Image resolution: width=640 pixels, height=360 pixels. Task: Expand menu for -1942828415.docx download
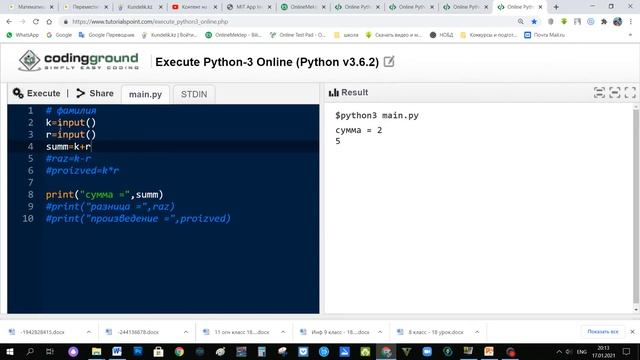(x=89, y=332)
